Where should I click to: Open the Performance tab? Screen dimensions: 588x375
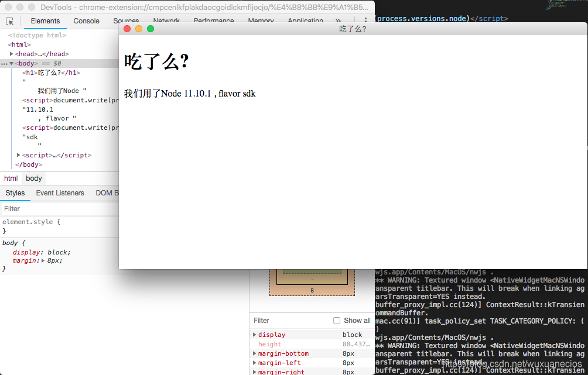click(214, 20)
